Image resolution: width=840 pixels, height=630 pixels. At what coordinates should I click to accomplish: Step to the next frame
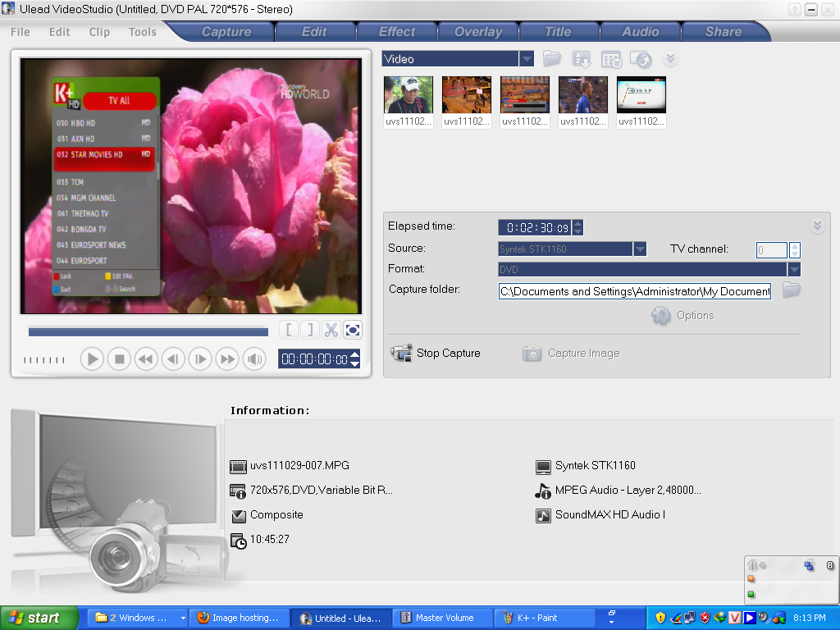[x=200, y=359]
